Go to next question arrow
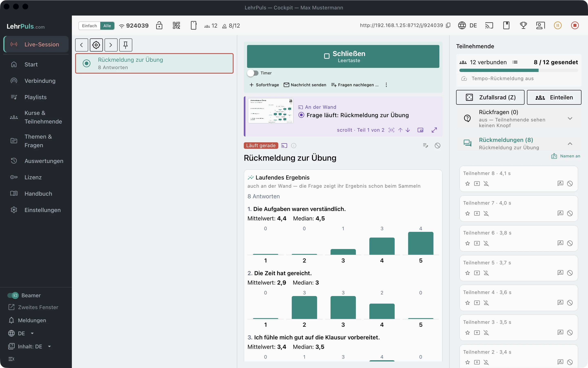Viewport: 588px width, 368px height. 111,45
